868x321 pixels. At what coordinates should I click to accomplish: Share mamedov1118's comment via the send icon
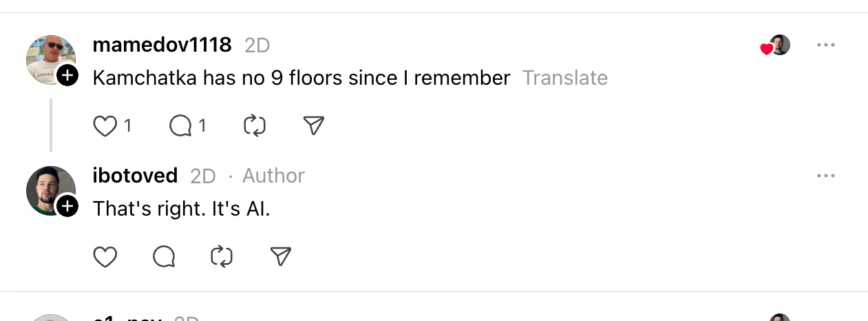[313, 125]
